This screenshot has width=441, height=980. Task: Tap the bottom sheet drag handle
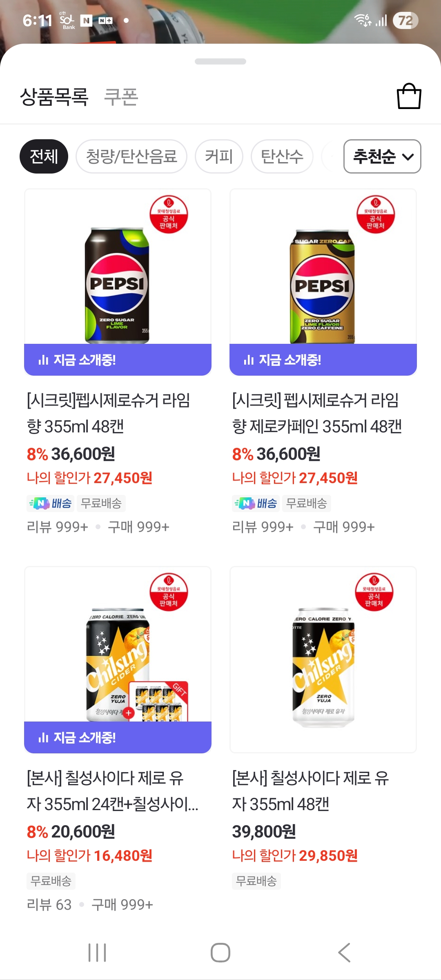(220, 62)
